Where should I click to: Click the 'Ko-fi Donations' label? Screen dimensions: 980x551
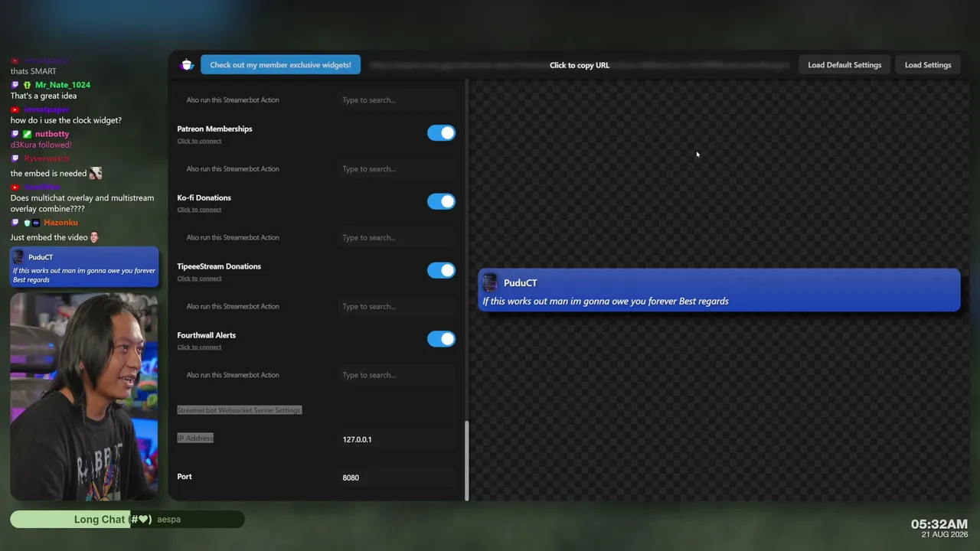click(204, 197)
